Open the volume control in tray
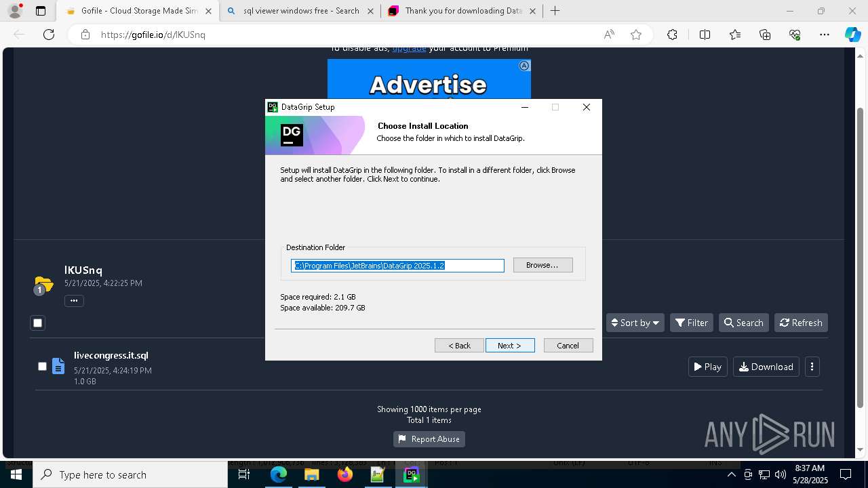The image size is (868, 488). click(780, 474)
